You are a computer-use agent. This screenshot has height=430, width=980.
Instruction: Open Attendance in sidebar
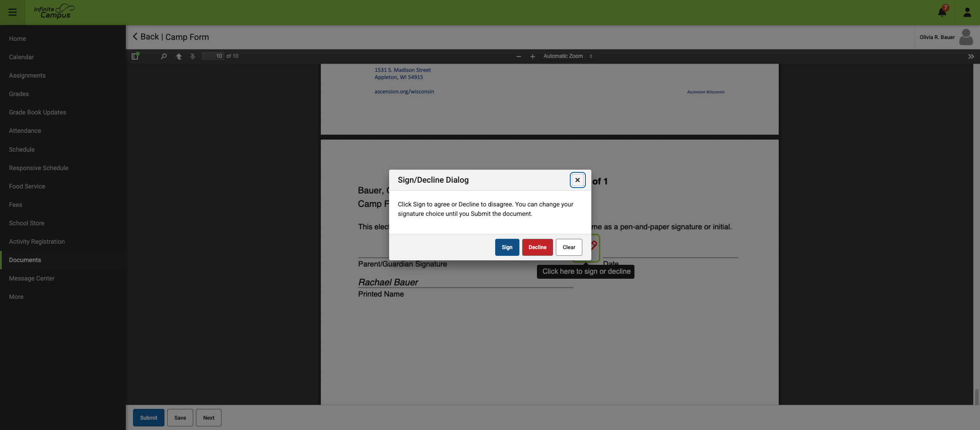coord(63,131)
